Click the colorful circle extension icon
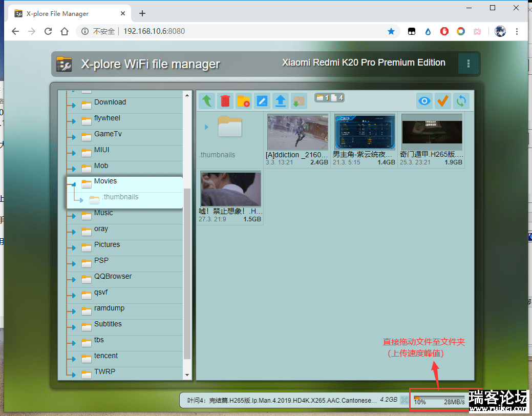Image resolution: width=532 pixels, height=416 pixels. (x=461, y=32)
